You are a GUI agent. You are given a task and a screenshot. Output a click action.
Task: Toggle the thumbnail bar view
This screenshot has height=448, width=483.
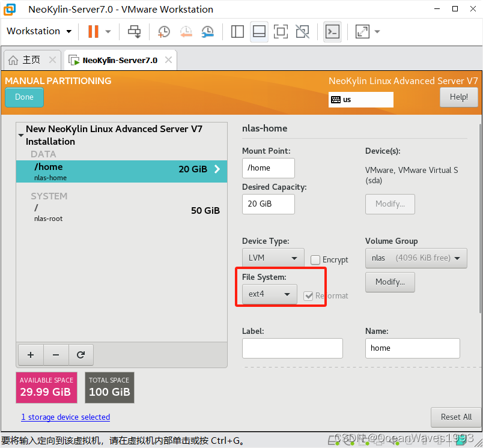259,31
